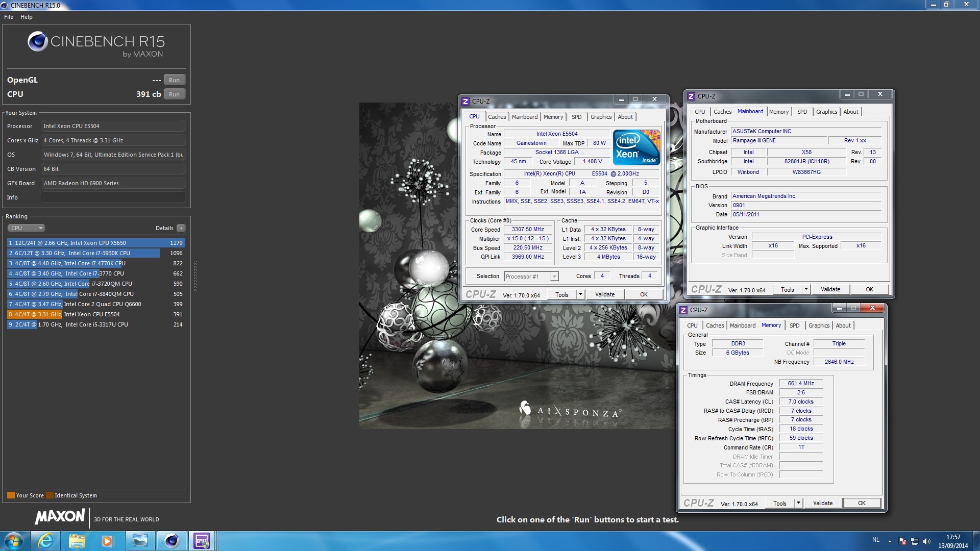Click OK in CPU-Z Mainboard window
Image resolution: width=980 pixels, height=551 pixels.
869,289
